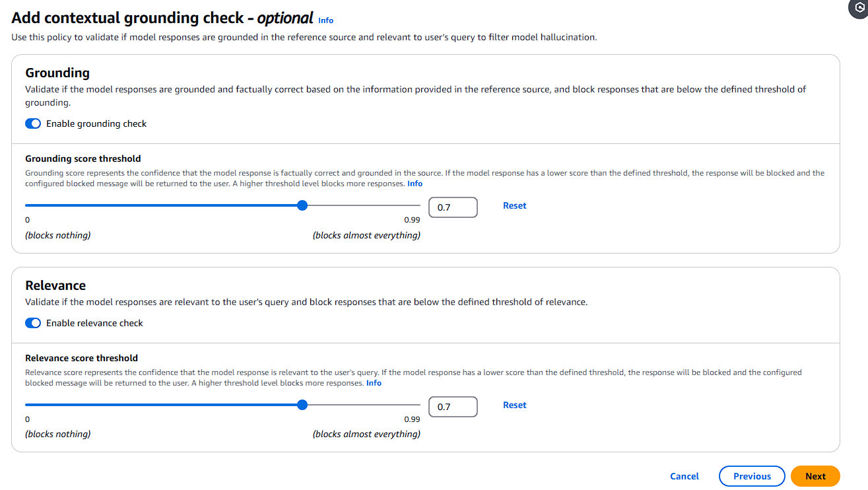Viewport: 868px width, 490px height.
Task: Focus the grounding threshold value field
Action: [453, 207]
